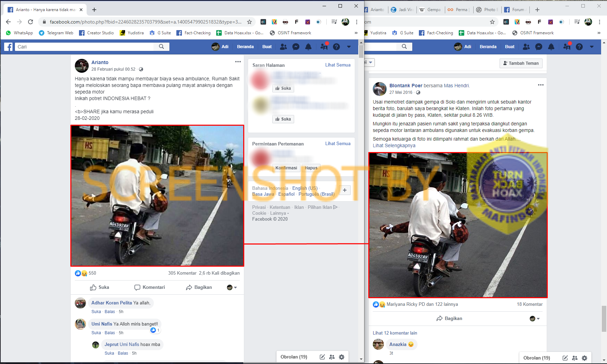
Task: Open chat settings gear in left Obrolan bar
Action: click(x=342, y=357)
